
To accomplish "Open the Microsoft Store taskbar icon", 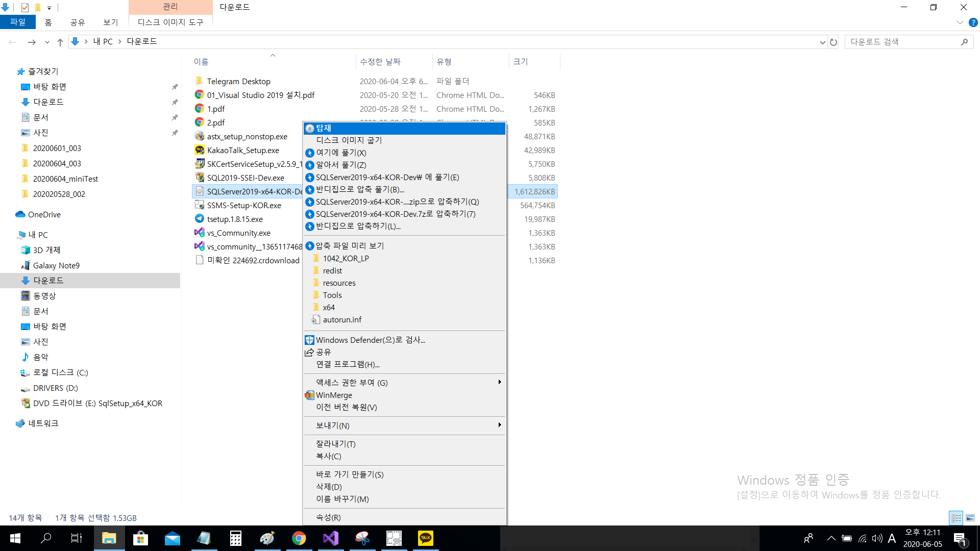I will click(x=140, y=538).
